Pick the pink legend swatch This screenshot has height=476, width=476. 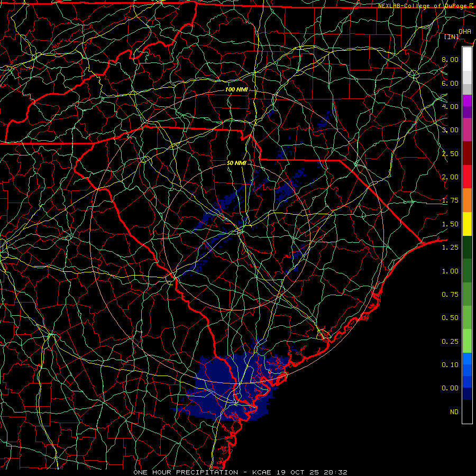[467, 130]
